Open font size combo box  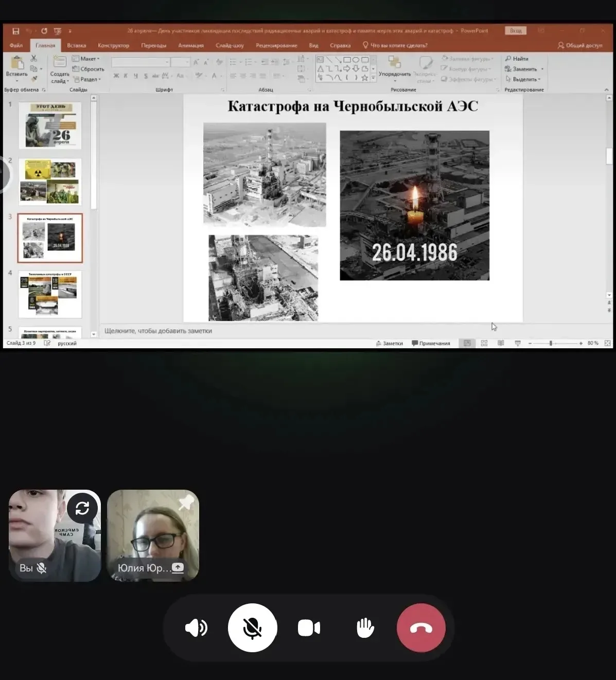(181, 62)
